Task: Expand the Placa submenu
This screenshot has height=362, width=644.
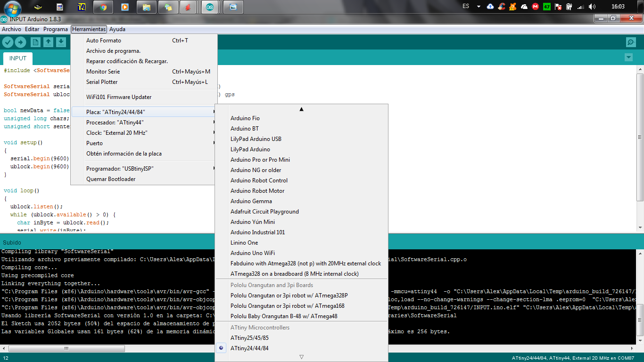Action: coord(144,112)
